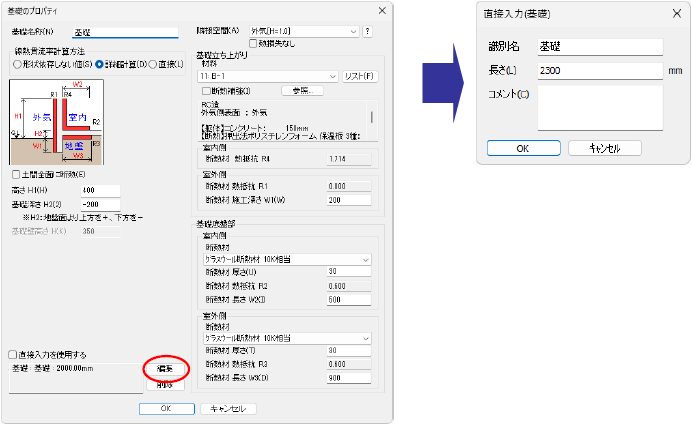The width and height of the screenshot is (692, 425).
Task: Check the 土間全面に断熱 checkbox
Action: click(16, 175)
